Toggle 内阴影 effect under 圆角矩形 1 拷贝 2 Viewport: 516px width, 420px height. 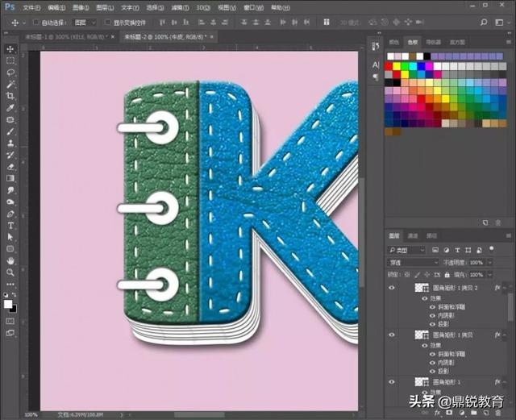coord(432,315)
